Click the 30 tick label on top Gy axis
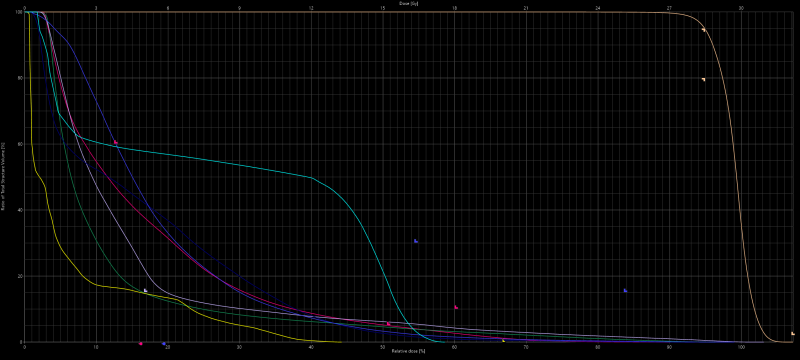800x360 pixels. tap(741, 9)
